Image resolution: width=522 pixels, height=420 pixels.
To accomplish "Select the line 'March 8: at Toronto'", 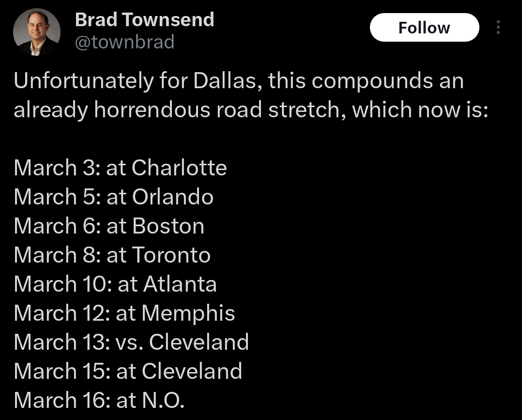I will 112,255.
